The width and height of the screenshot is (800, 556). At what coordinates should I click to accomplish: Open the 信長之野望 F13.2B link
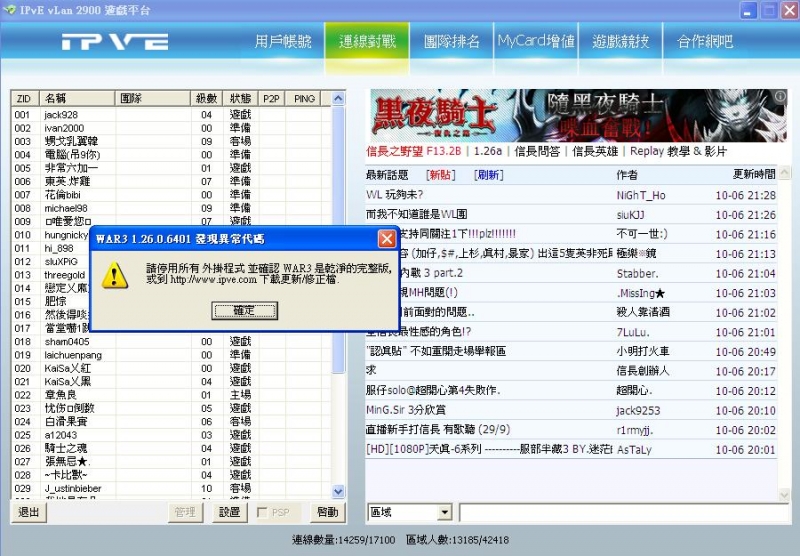pyautogui.click(x=414, y=151)
